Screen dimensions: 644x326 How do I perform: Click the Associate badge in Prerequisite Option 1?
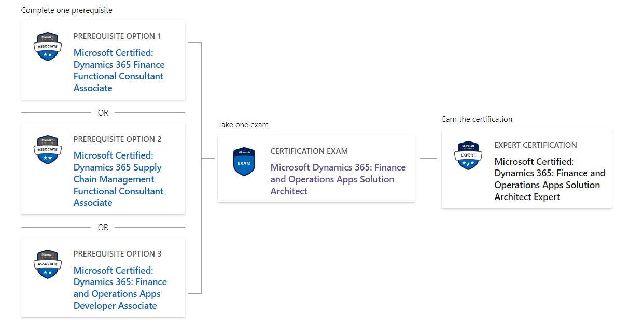[48, 47]
